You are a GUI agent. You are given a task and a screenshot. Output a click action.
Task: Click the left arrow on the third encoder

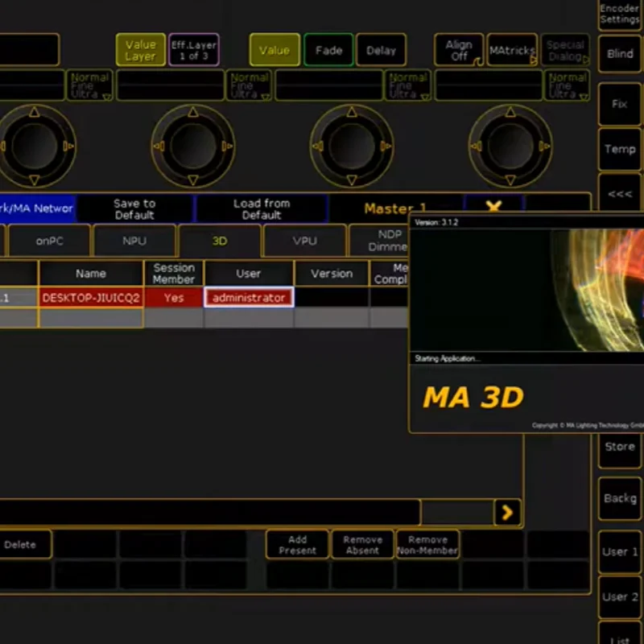pyautogui.click(x=317, y=146)
